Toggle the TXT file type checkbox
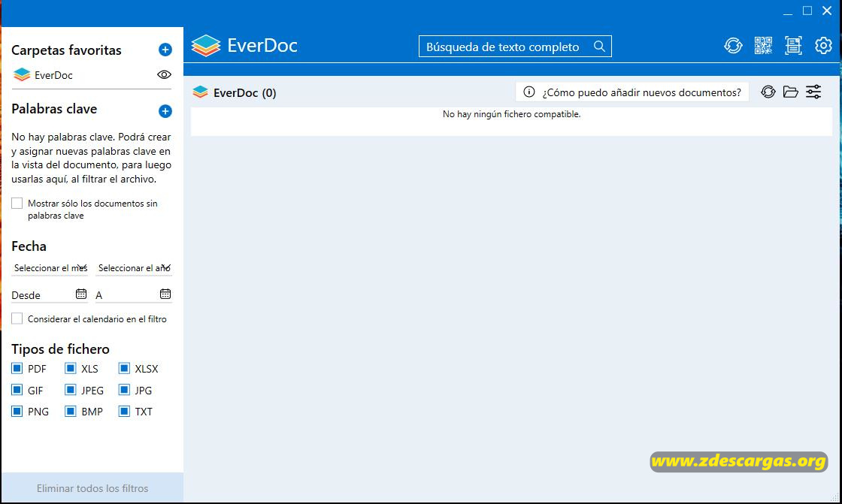 pyautogui.click(x=124, y=411)
